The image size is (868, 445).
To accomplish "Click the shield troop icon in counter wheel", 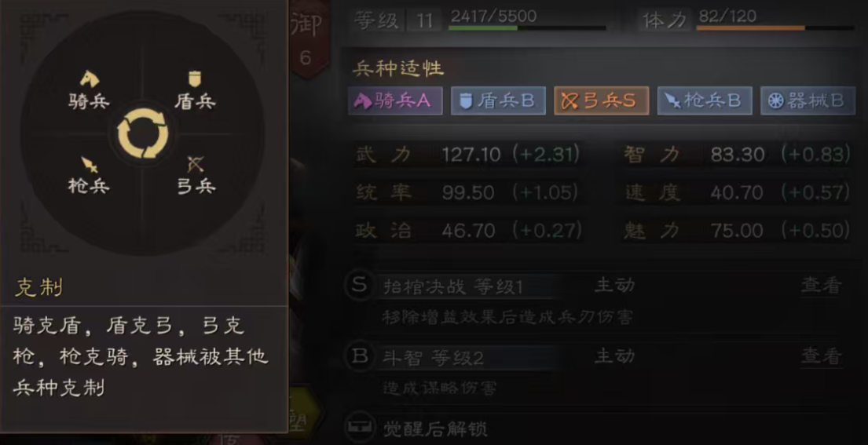I will tap(194, 79).
